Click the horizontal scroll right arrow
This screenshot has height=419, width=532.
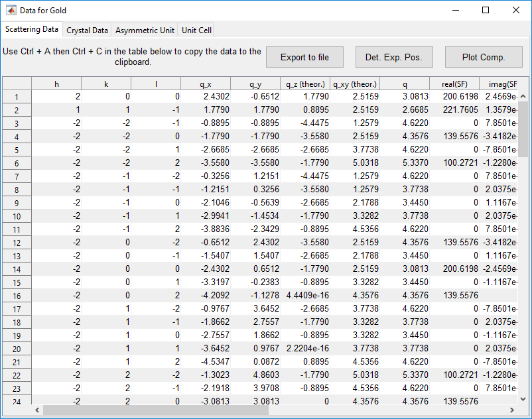(513, 410)
